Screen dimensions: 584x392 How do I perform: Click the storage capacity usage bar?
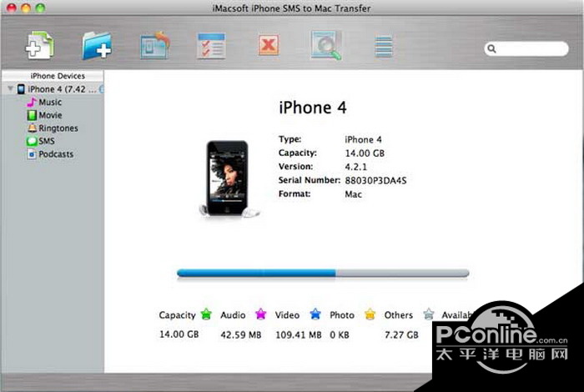pyautogui.click(x=323, y=274)
